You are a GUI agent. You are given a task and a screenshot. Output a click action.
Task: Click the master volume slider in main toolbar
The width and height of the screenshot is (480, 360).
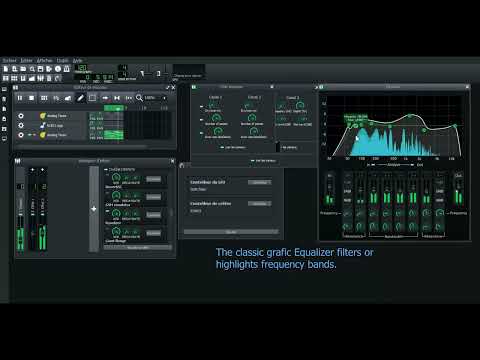(142, 73)
